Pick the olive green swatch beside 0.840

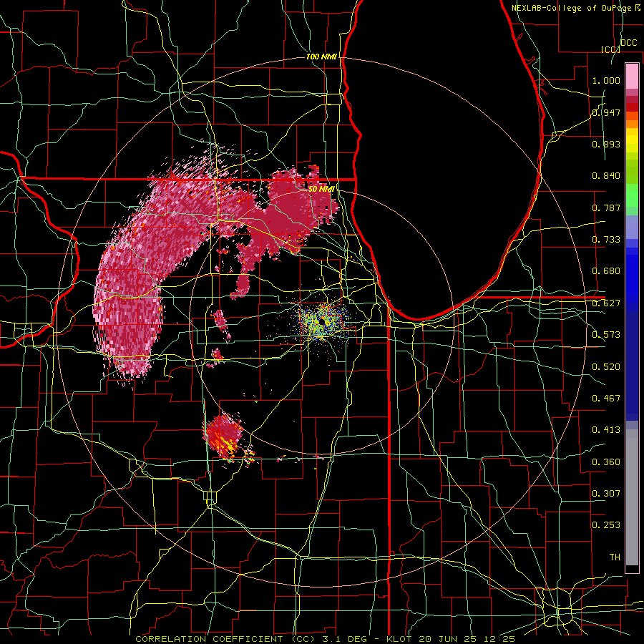click(632, 175)
